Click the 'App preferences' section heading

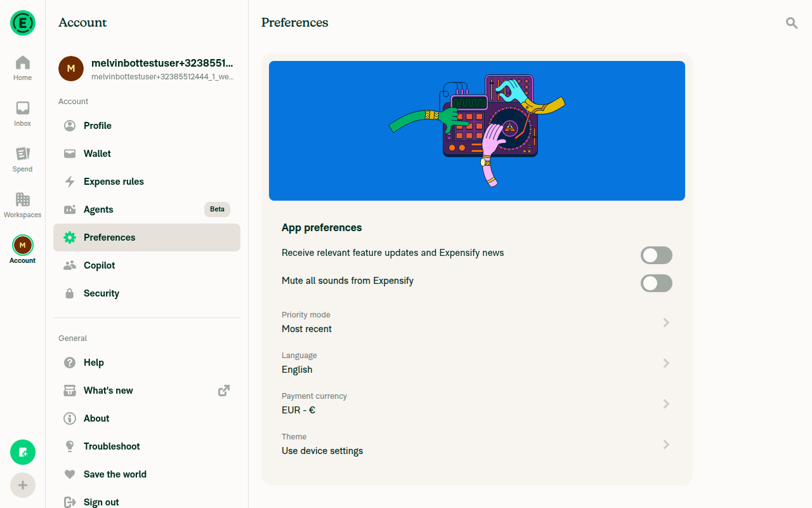[322, 227]
